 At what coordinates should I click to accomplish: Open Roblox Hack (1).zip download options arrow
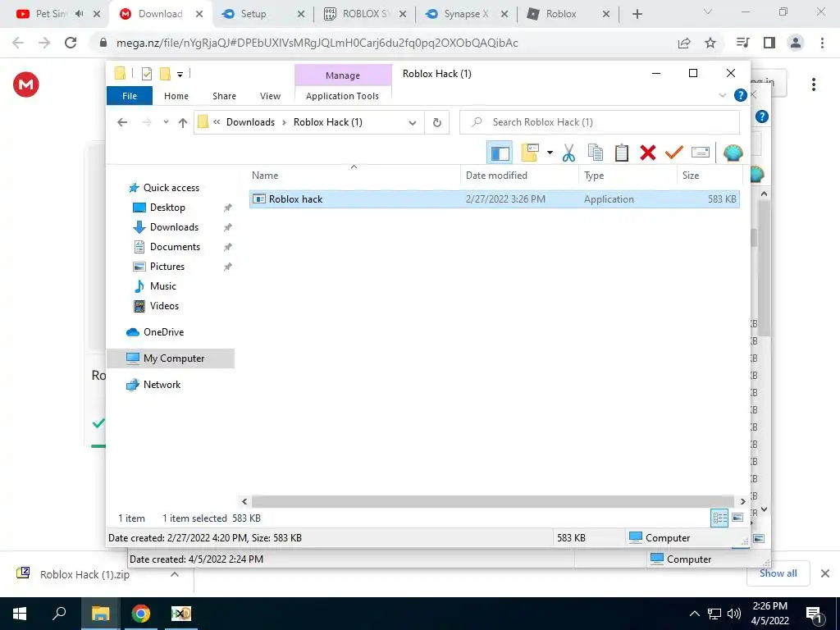pos(174,574)
